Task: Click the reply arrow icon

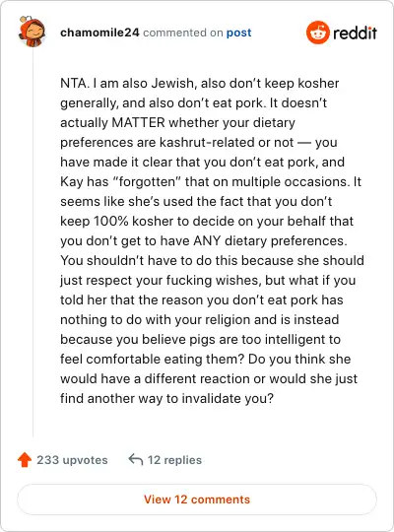Action: coord(135,460)
